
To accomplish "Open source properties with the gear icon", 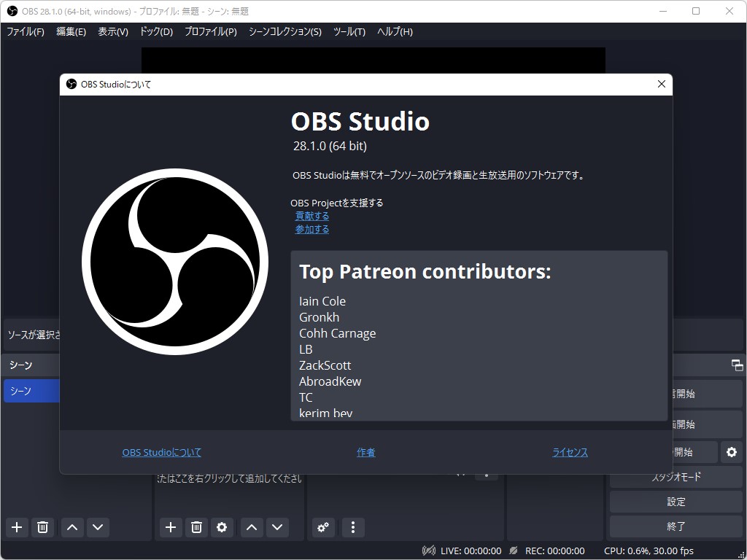I will pyautogui.click(x=222, y=527).
